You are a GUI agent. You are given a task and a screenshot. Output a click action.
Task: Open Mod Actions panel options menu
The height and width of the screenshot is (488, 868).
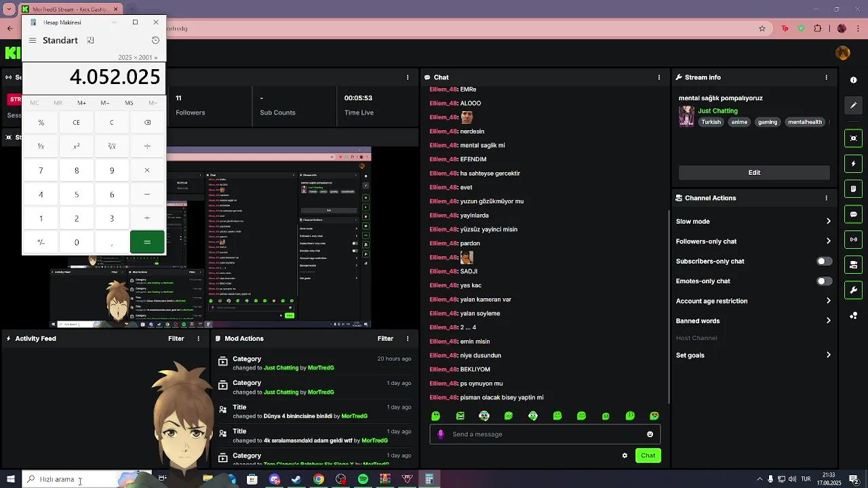[408, 338]
